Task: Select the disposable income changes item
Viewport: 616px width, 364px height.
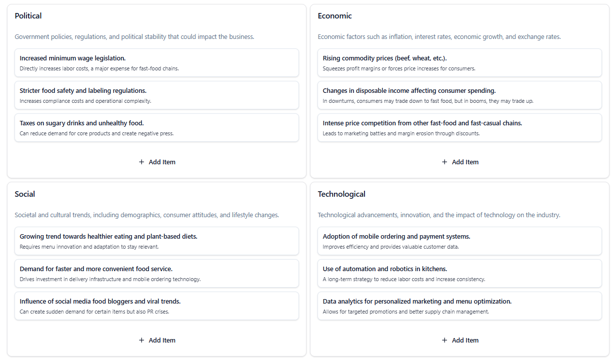Action: coord(459,95)
